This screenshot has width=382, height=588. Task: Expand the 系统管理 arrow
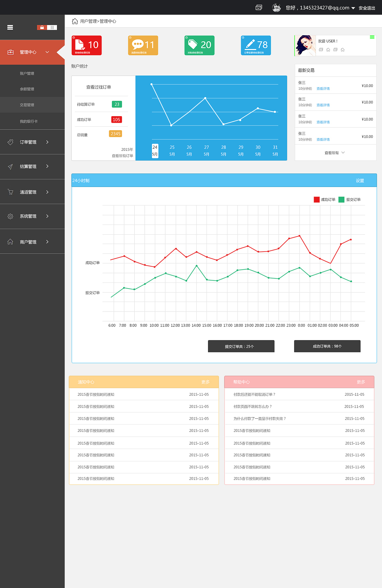(x=47, y=216)
